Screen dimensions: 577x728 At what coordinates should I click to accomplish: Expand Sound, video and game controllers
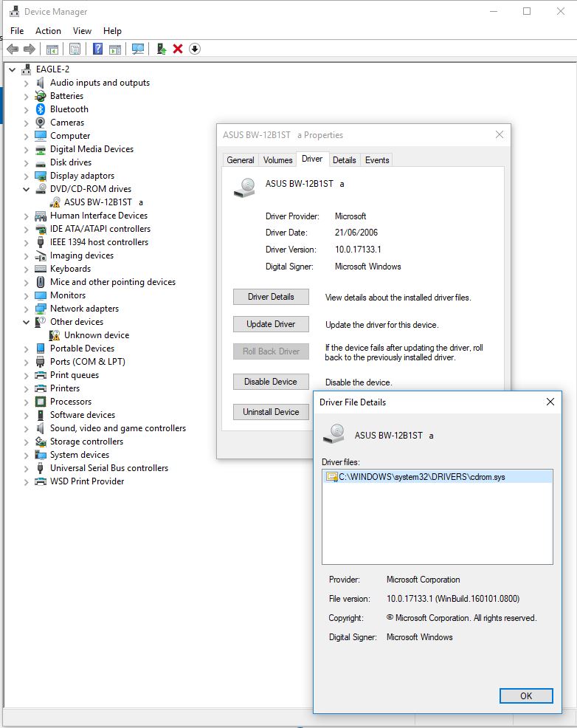point(27,428)
